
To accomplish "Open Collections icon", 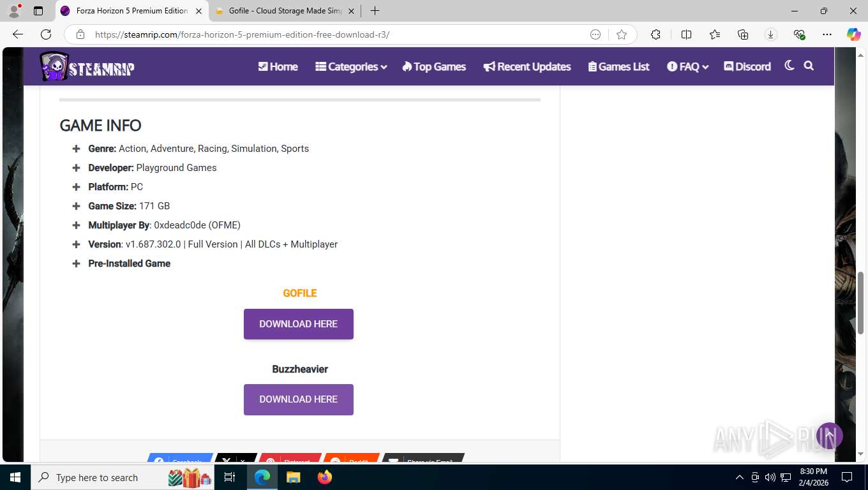I will click(743, 34).
